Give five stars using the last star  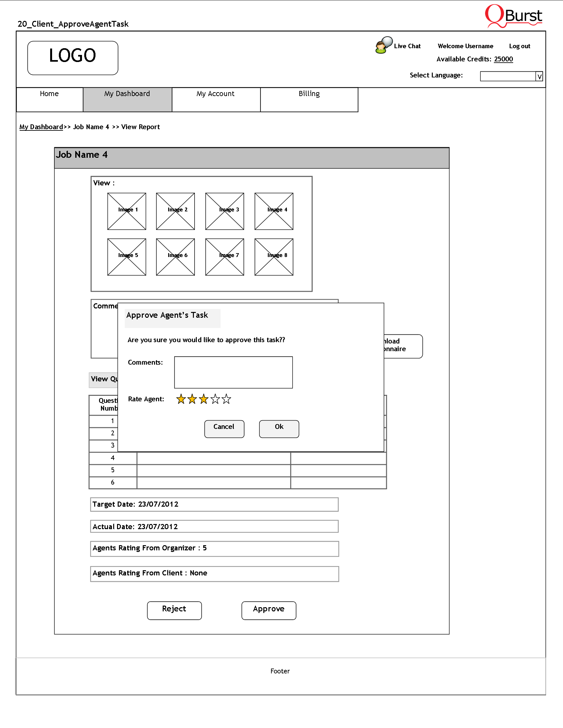coord(226,399)
